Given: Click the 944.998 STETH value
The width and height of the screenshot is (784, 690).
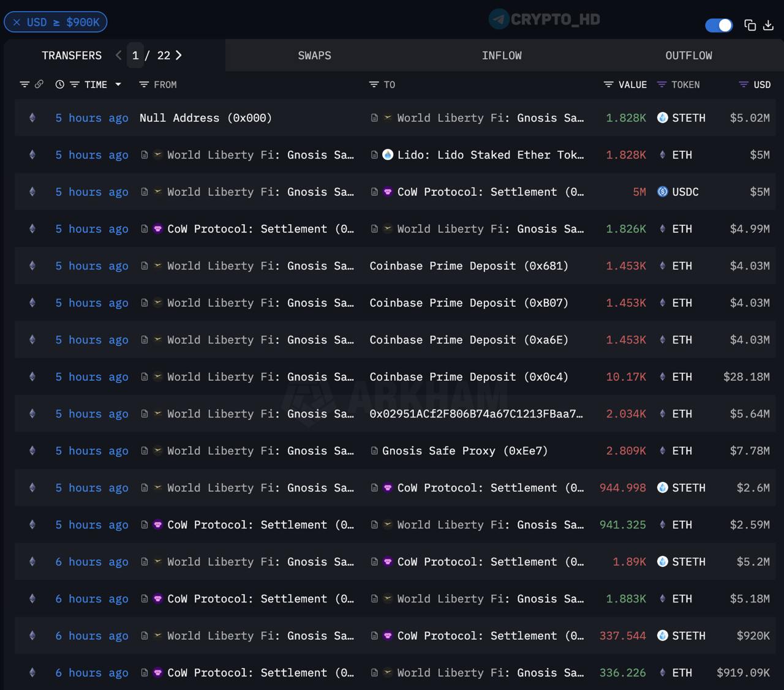Looking at the screenshot, I should pyautogui.click(x=623, y=488).
